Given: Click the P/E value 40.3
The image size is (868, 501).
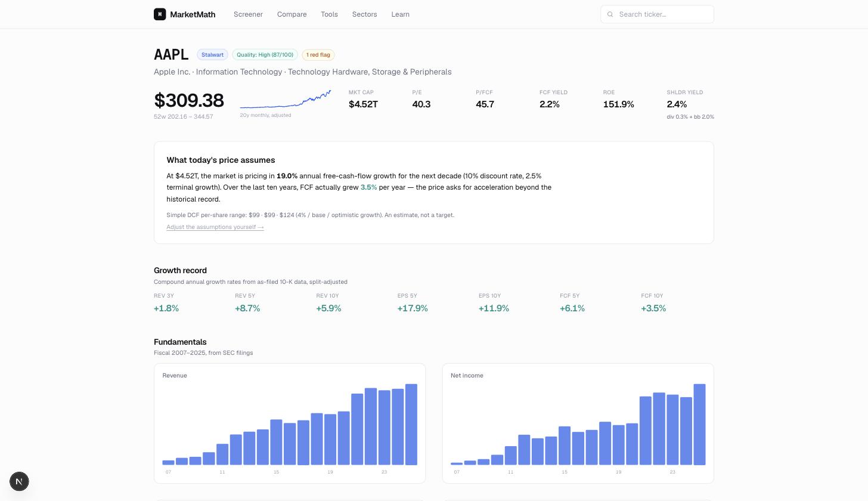Looking at the screenshot, I should click(421, 104).
